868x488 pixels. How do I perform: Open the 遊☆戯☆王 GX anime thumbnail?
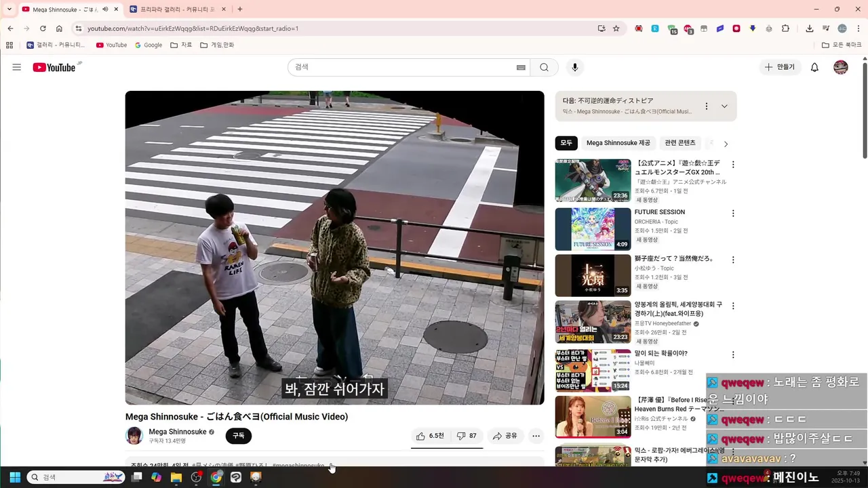593,180
